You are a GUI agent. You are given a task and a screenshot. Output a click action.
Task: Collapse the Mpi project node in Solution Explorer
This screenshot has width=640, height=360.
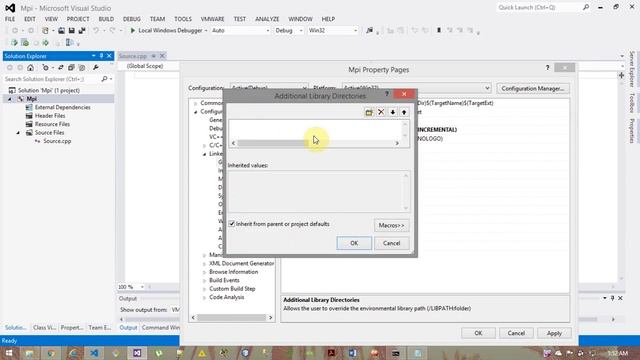pos(10,99)
